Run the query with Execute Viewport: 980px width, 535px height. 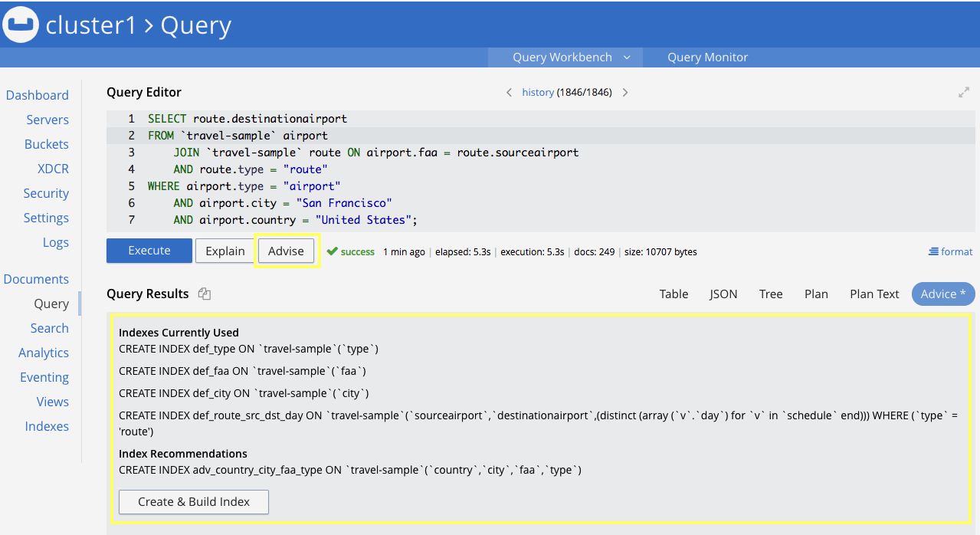(x=149, y=251)
